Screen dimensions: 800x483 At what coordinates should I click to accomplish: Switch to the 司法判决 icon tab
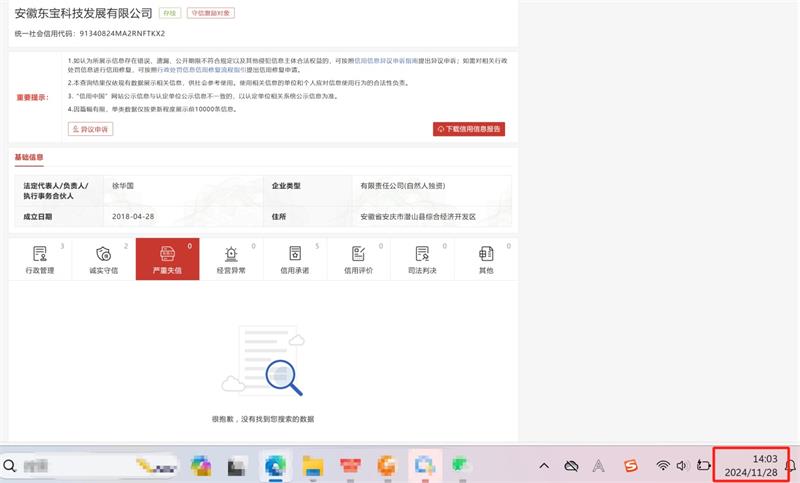click(422, 259)
